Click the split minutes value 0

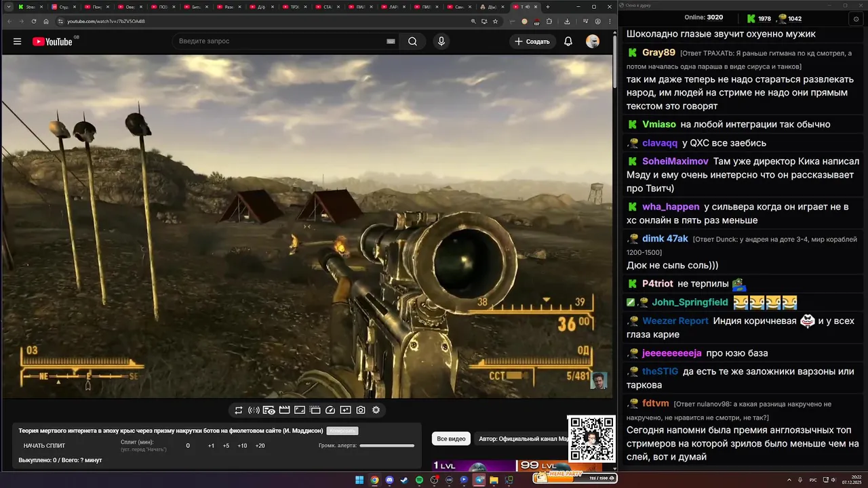pos(188,446)
